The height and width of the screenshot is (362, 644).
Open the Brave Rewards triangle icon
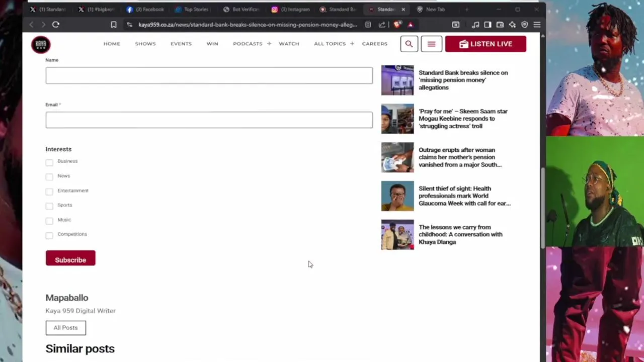411,25
